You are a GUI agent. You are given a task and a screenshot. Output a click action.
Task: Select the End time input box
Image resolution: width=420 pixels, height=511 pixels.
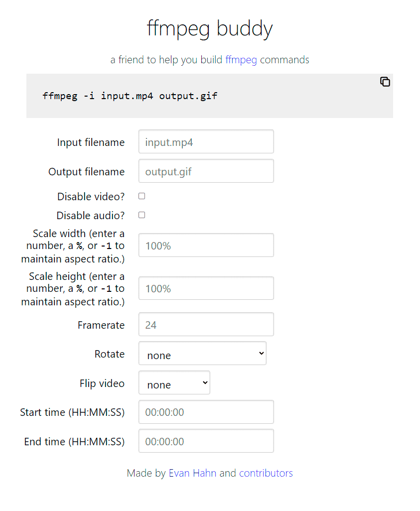click(206, 441)
